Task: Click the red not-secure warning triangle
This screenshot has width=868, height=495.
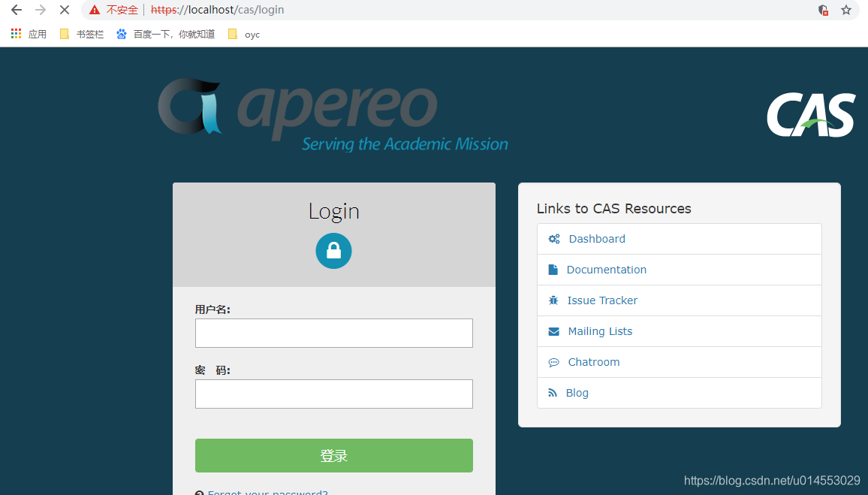Action: pos(95,10)
